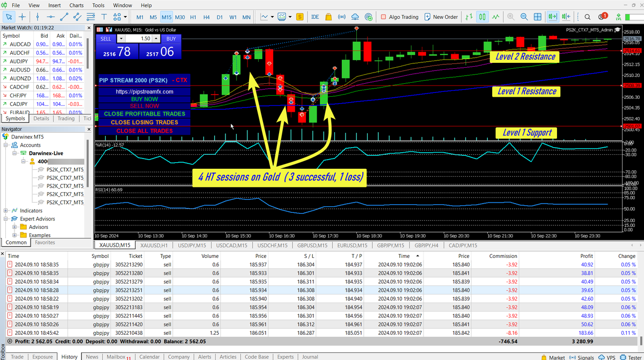Click CLOSE ALL TRADES panel button

144,131
